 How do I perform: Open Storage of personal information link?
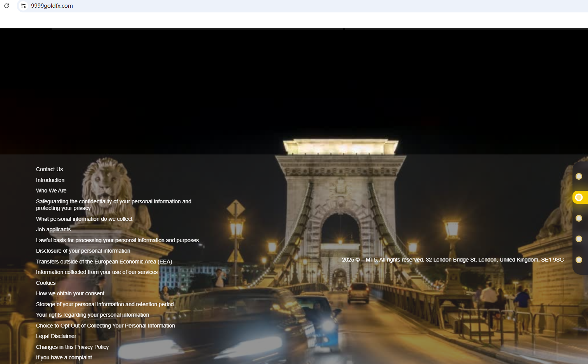105,304
